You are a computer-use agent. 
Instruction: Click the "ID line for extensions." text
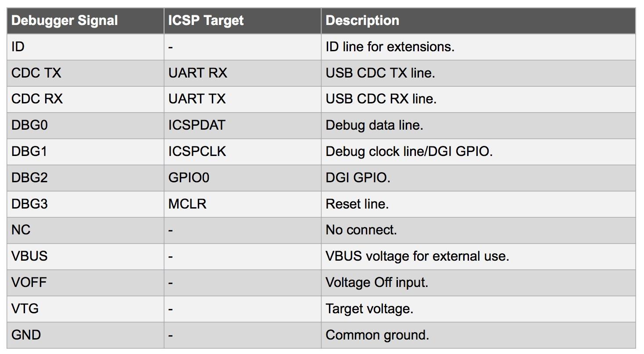(390, 47)
